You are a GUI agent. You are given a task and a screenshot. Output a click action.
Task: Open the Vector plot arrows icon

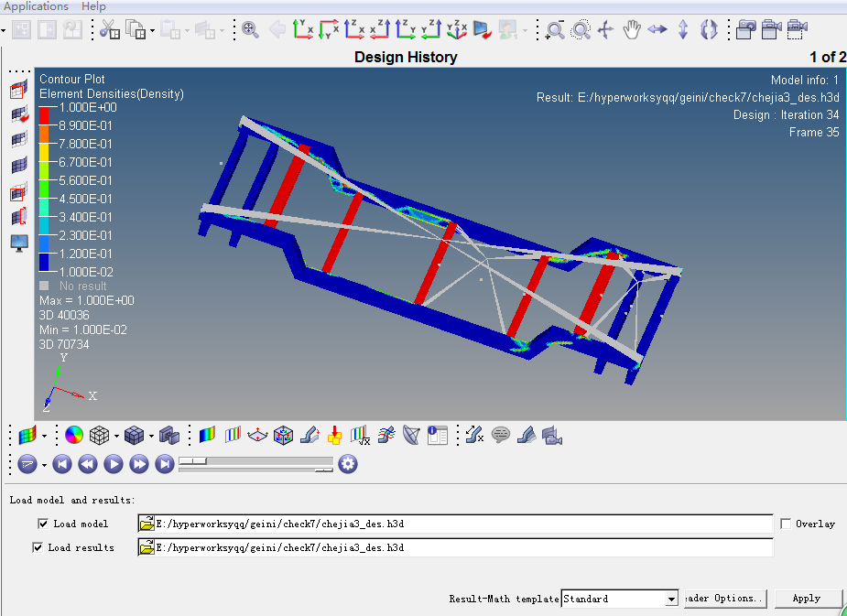(x=257, y=435)
